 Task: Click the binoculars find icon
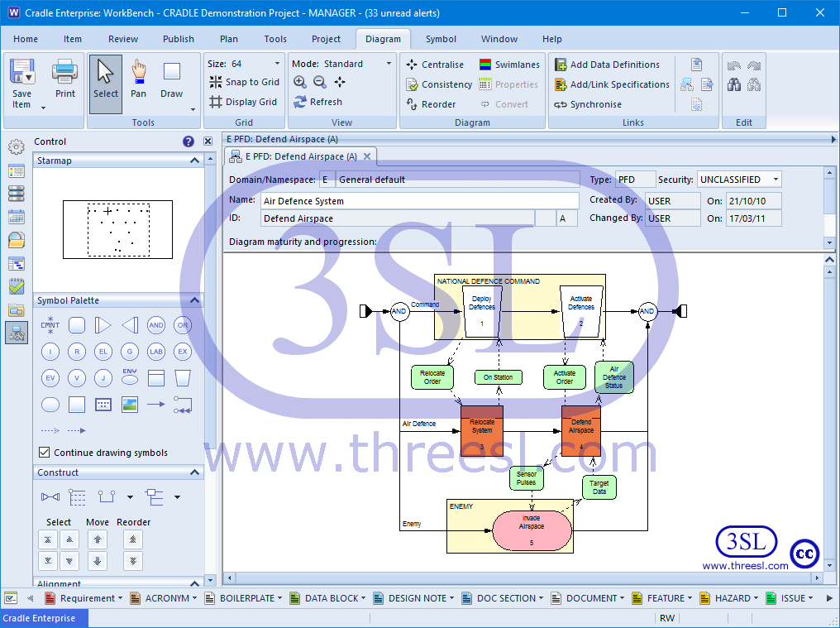734,84
